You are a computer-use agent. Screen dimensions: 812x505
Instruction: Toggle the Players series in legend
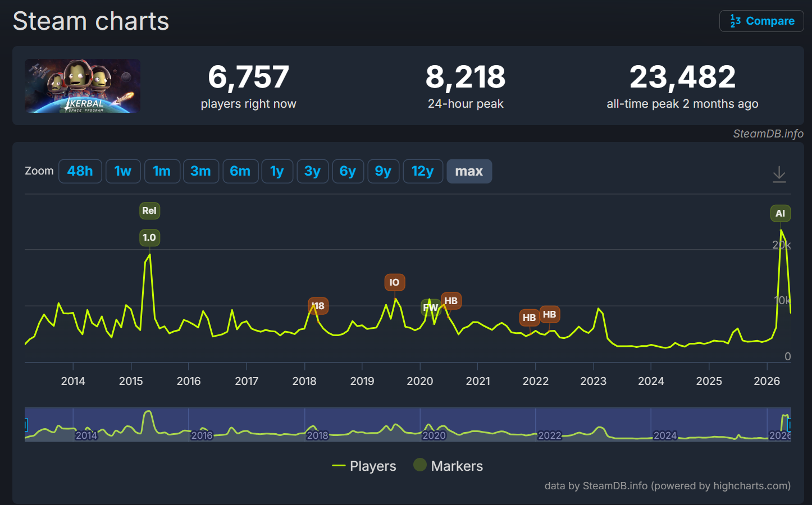tap(364, 466)
